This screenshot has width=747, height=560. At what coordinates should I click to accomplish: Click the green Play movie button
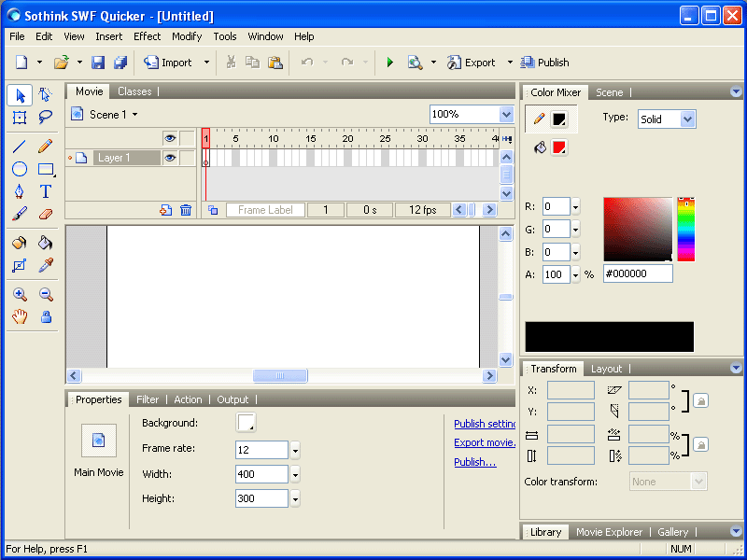click(x=389, y=63)
